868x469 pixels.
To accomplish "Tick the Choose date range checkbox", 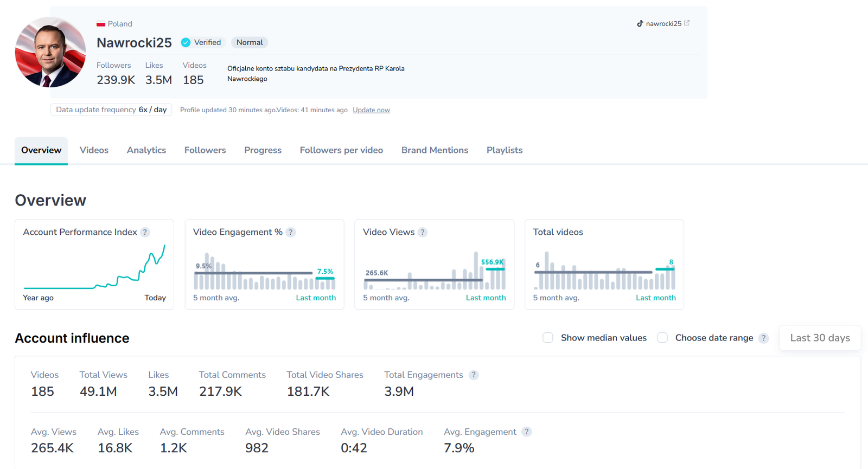I will [x=662, y=338].
